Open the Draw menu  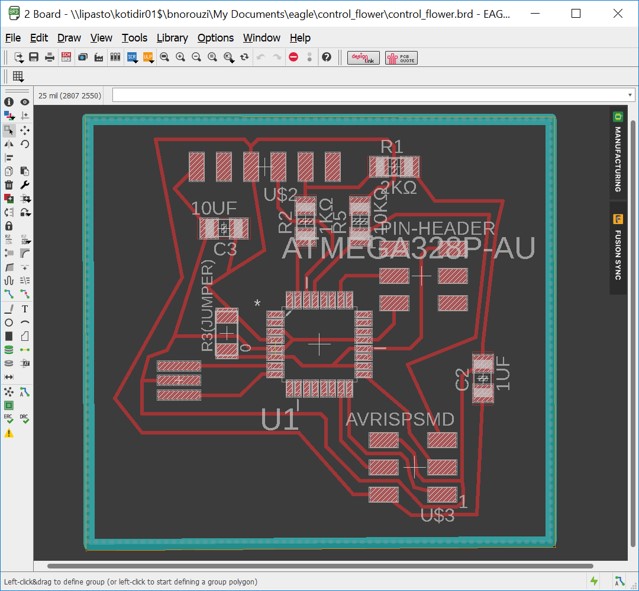coord(69,38)
